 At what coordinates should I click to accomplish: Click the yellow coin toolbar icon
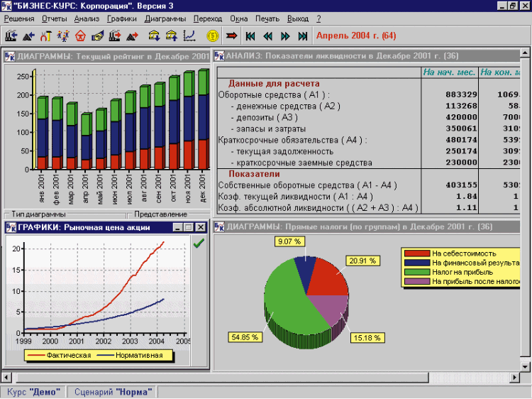coord(211,35)
